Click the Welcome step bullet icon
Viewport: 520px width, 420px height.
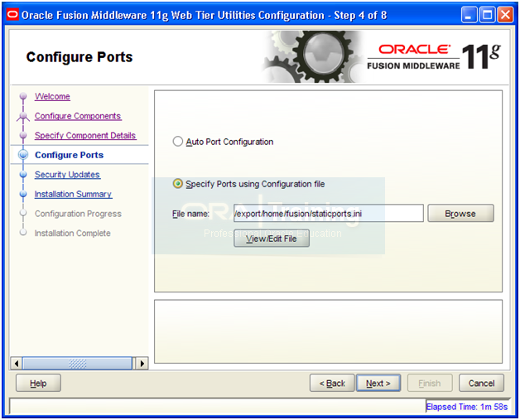click(23, 96)
